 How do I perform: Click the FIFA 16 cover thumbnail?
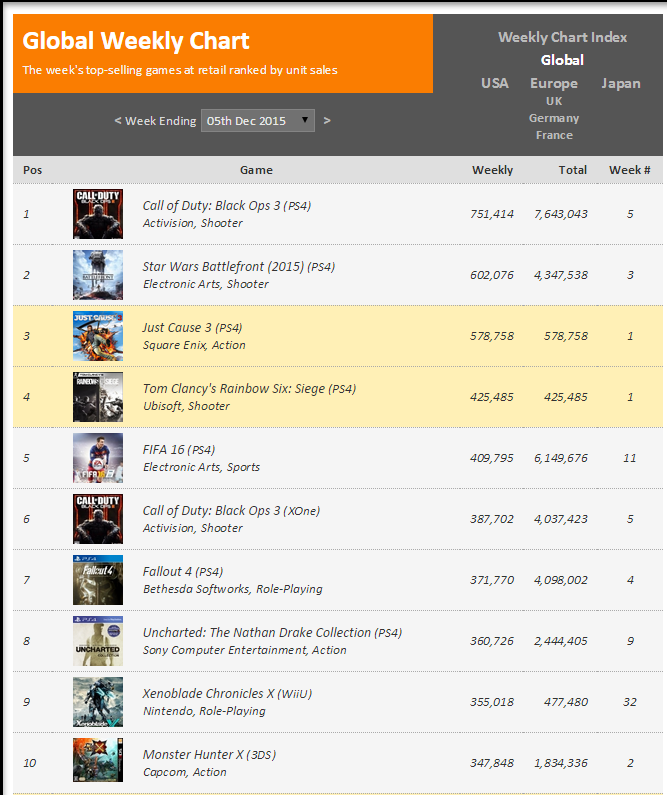tap(98, 458)
